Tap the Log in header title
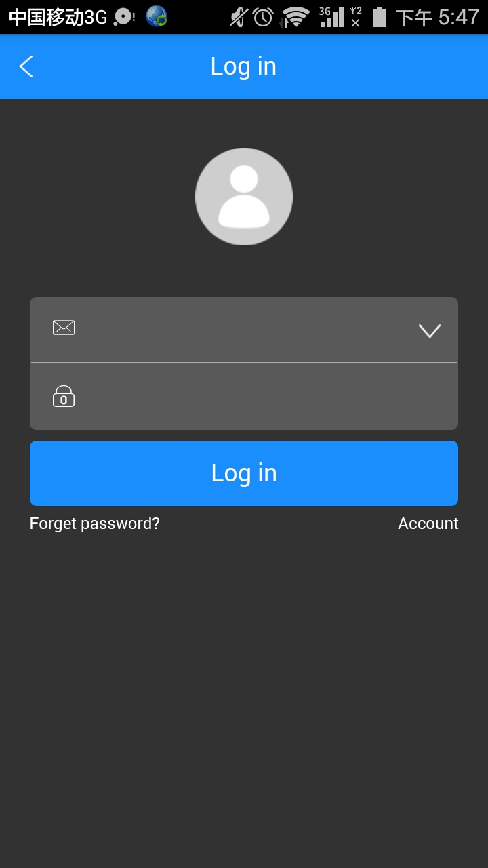 (x=243, y=66)
